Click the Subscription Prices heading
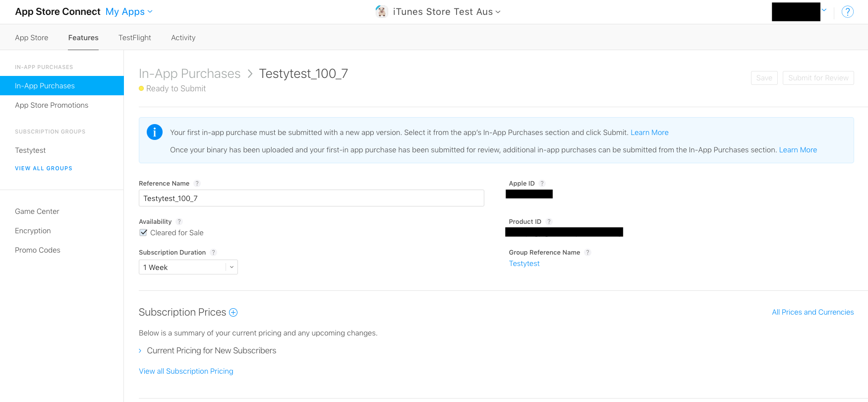 [182, 312]
